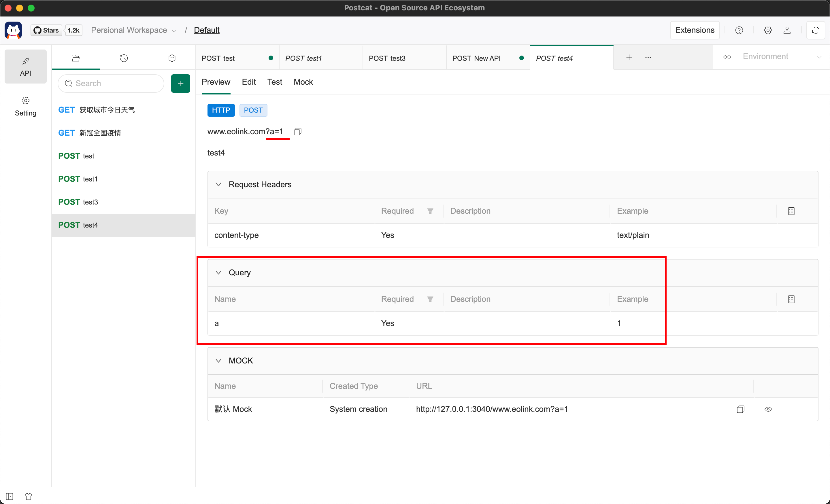
Task: Filter Required column in Query table
Action: pyautogui.click(x=430, y=299)
